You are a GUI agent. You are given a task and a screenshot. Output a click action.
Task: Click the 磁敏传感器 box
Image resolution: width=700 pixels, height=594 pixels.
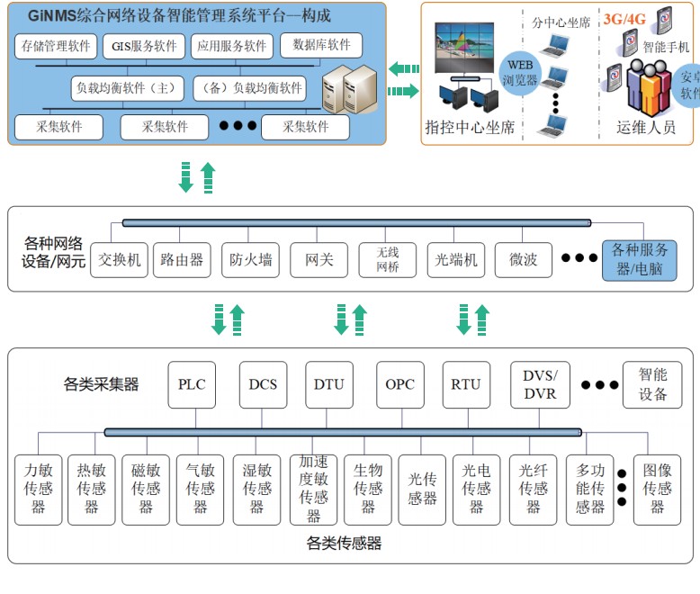pos(146,490)
